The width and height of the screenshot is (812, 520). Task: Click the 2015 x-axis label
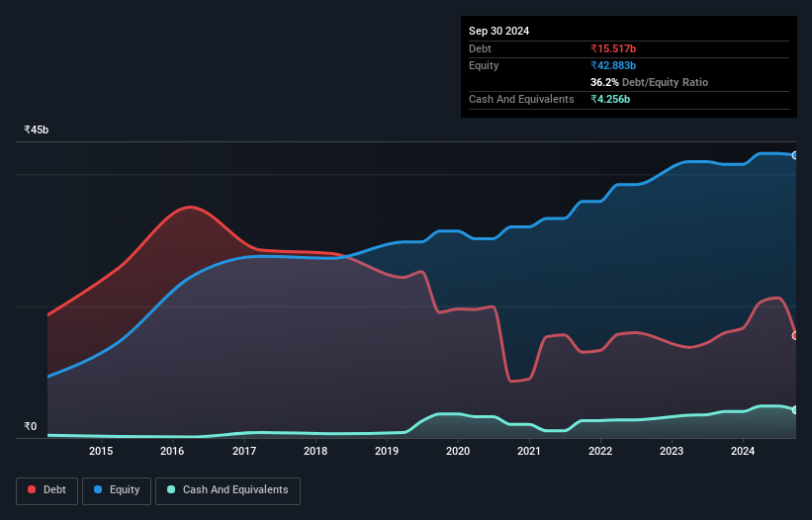coord(101,451)
